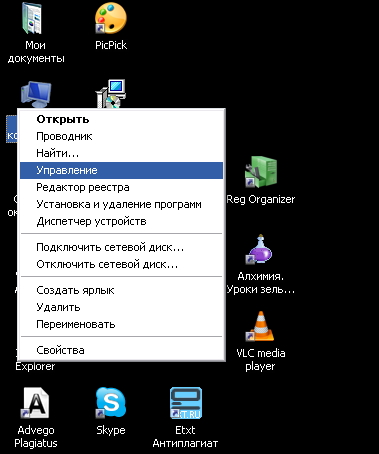Select Диспетчер устройств menu entry

pyautogui.click(x=121, y=221)
